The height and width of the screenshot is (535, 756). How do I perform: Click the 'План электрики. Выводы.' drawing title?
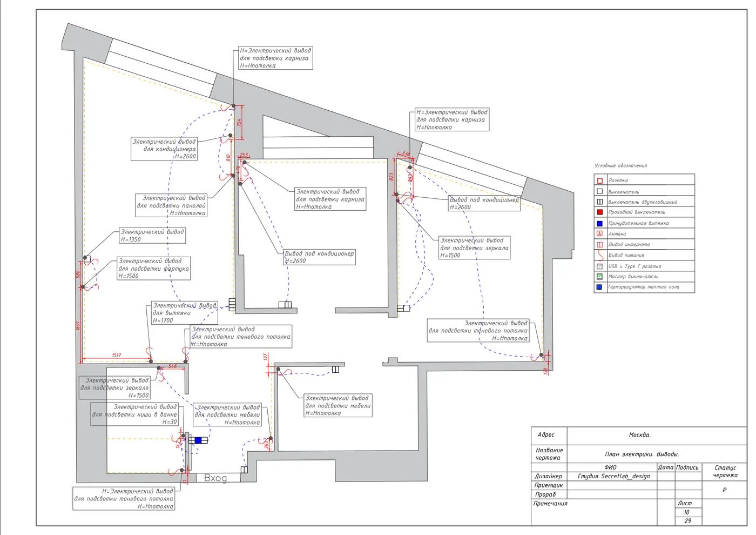pyautogui.click(x=642, y=454)
